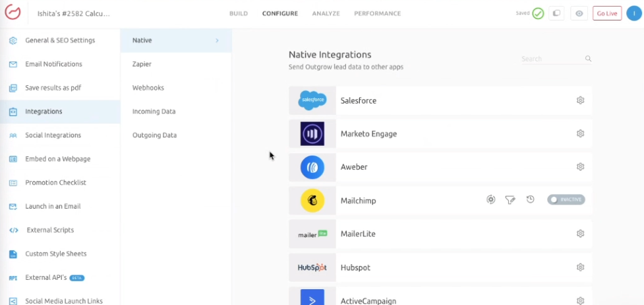Click Mailchimp filter funnel icon

click(510, 200)
